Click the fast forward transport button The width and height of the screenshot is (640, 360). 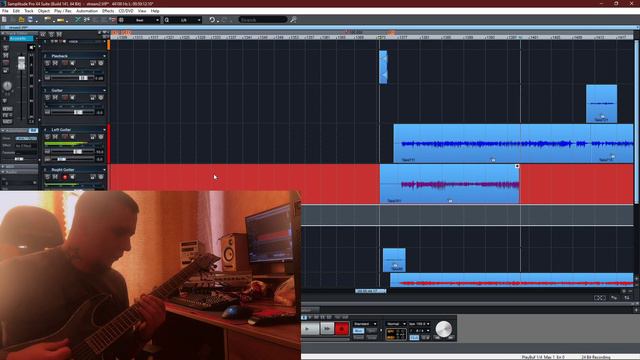tap(327, 329)
